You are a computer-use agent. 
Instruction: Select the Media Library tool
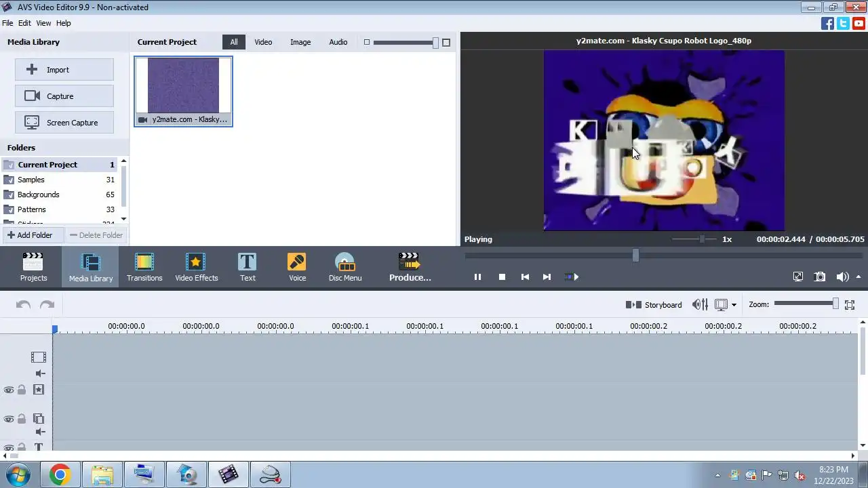pyautogui.click(x=90, y=267)
